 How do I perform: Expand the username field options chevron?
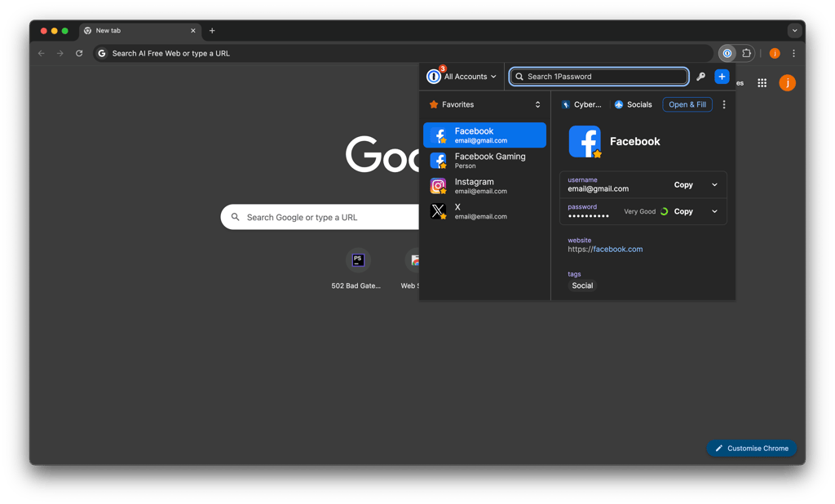(x=714, y=185)
